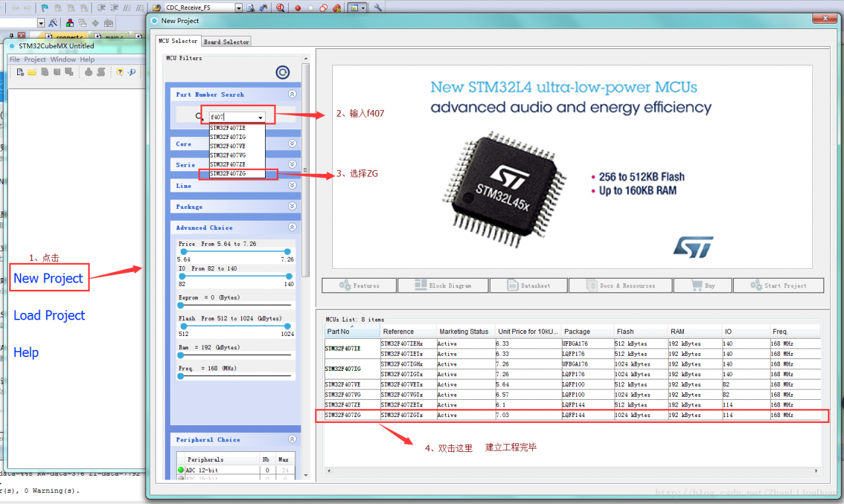Expand the Package filter section
Screen dimensions: 844x504
pos(292,206)
